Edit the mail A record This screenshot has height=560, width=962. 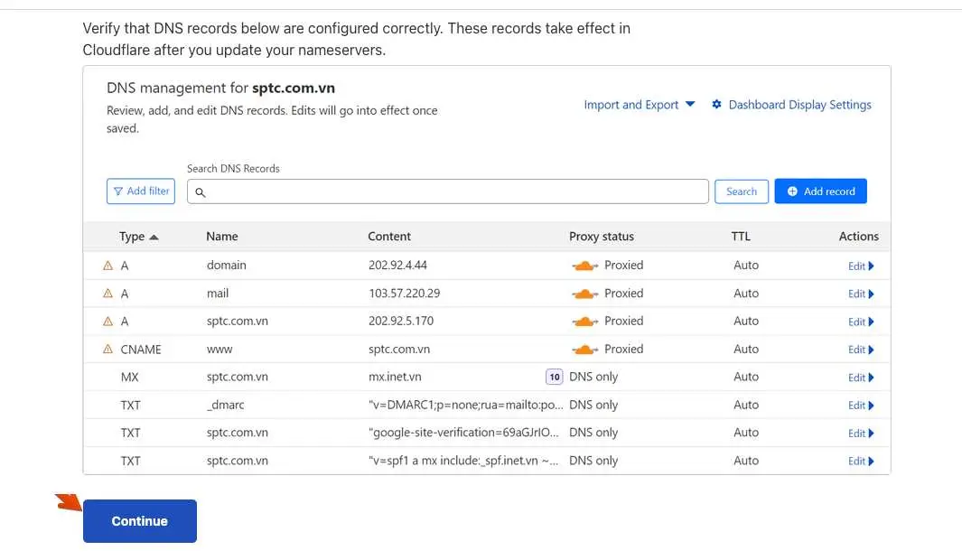[861, 294]
